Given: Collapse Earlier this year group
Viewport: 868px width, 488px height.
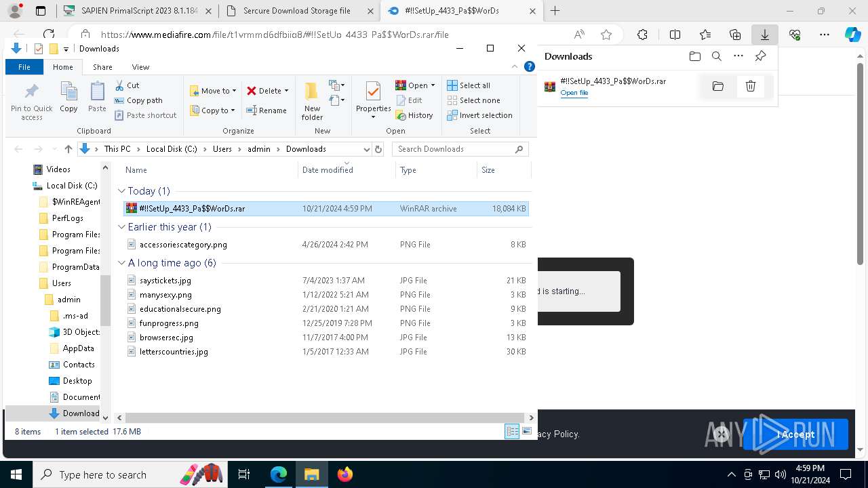Looking at the screenshot, I should [121, 227].
